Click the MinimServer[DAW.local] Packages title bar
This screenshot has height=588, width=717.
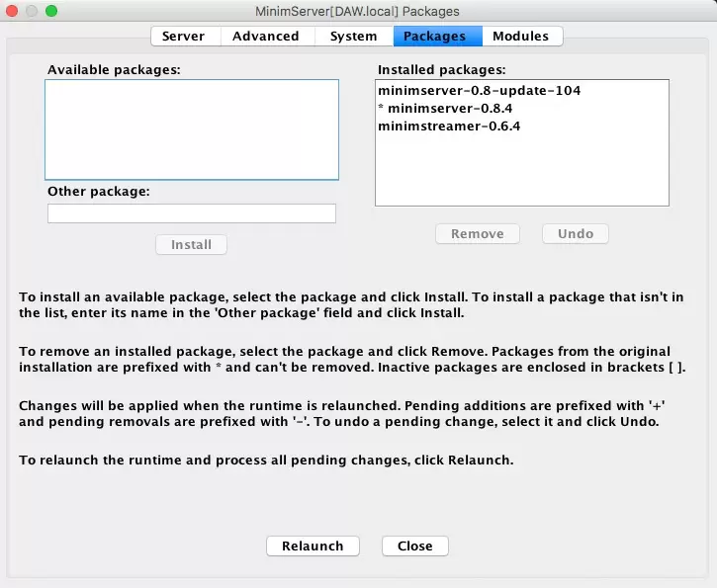click(x=356, y=11)
